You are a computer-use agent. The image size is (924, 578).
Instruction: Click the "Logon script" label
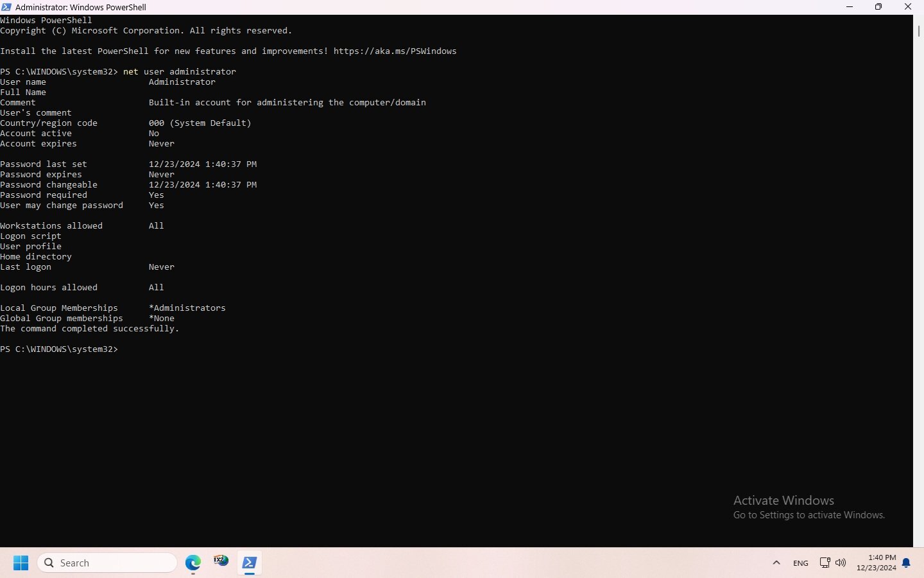pos(31,236)
